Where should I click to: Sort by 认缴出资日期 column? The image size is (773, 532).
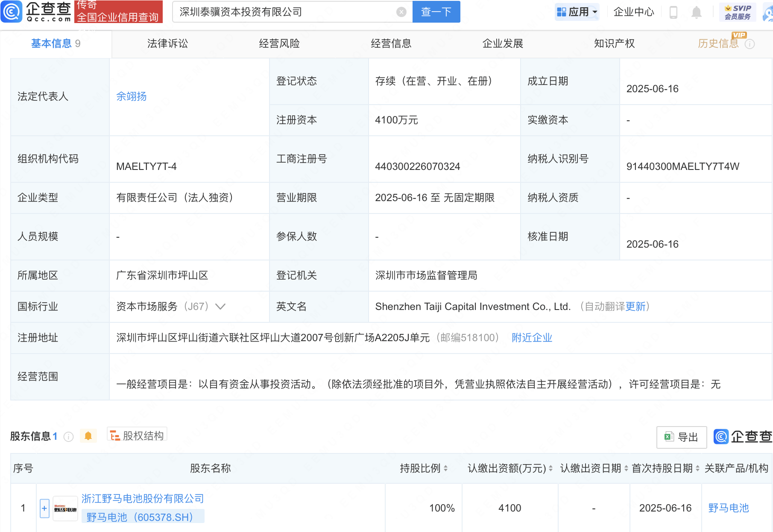point(626,468)
